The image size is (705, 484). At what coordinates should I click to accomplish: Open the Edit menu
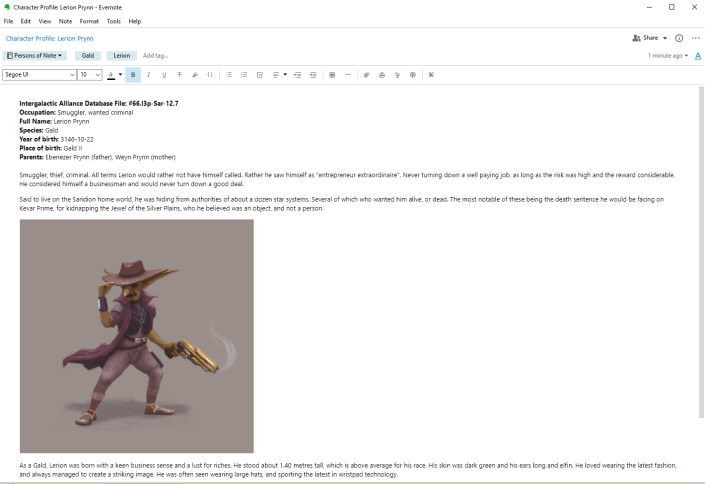coord(26,21)
